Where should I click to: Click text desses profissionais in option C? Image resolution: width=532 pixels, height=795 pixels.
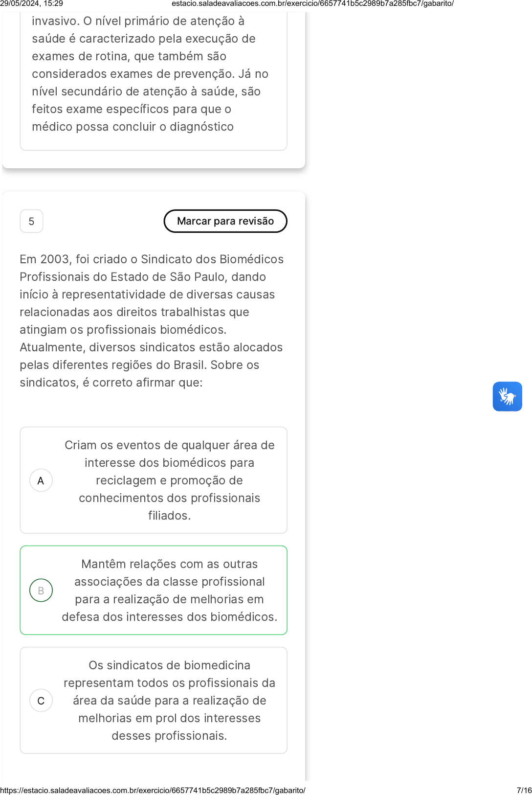point(169,736)
